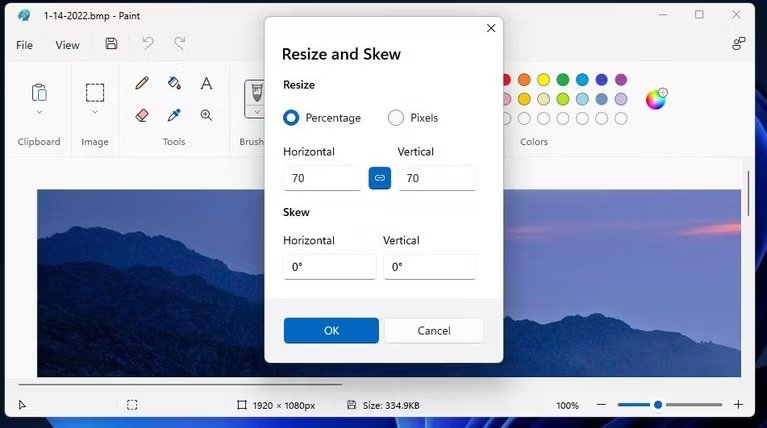Select the Fill bucket tool
This screenshot has width=767, height=428.
click(174, 83)
